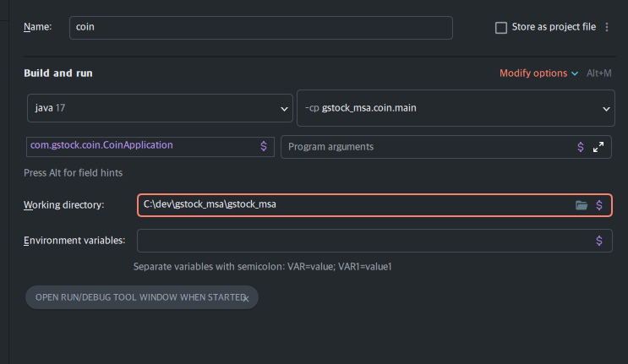Click the Alt+M shortcut hint

(598, 73)
